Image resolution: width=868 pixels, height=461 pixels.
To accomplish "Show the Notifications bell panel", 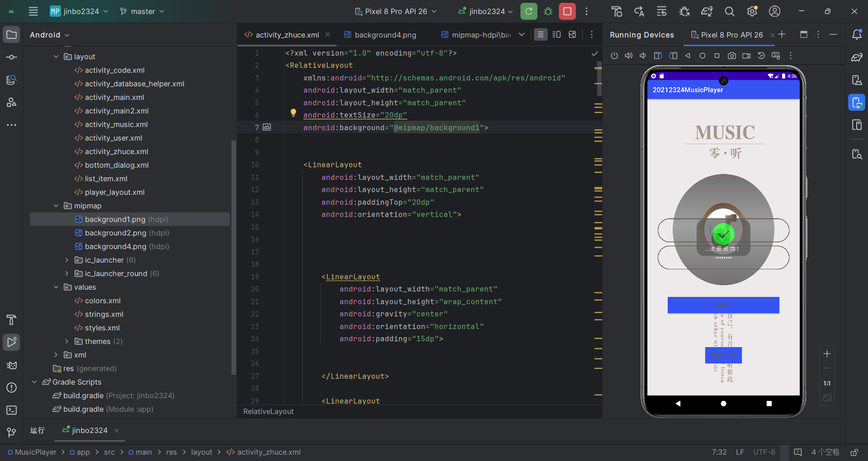I will click(857, 35).
